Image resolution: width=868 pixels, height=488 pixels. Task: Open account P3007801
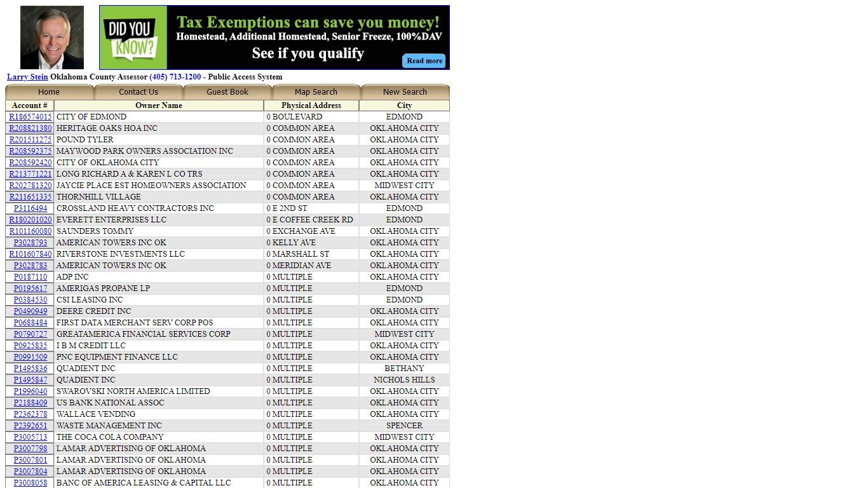coord(31,460)
